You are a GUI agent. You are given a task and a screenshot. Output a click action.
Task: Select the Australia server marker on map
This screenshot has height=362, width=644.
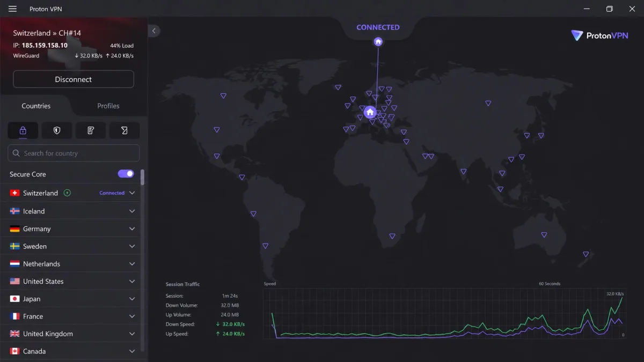(544, 235)
